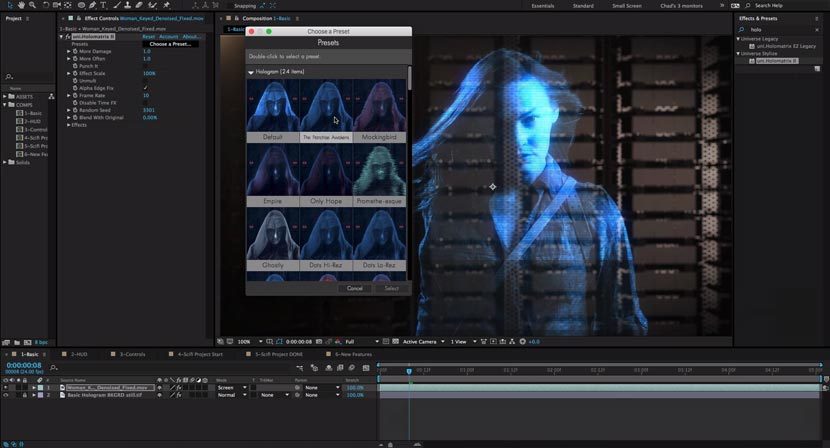Select the Ellipse shape tool
The width and height of the screenshot is (830, 448).
[x=82, y=5]
